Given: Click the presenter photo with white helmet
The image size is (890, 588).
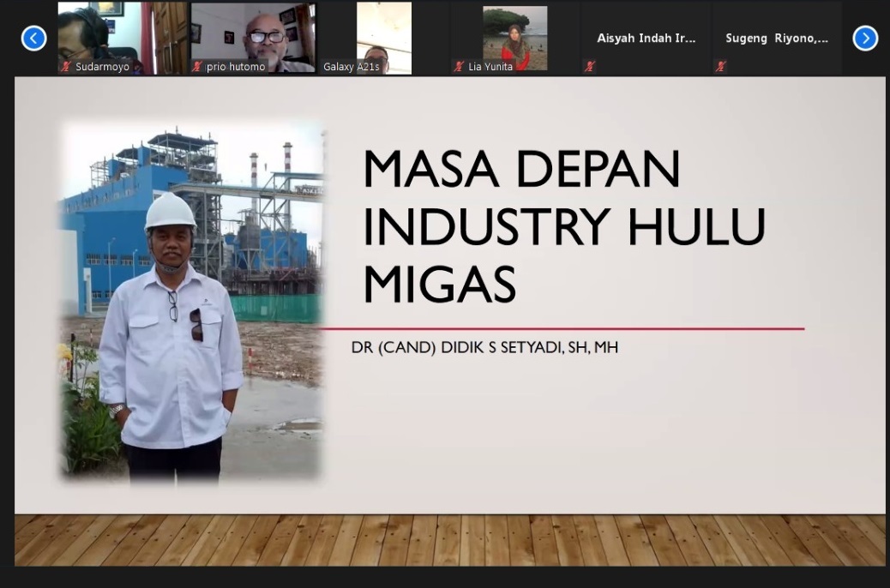Looking at the screenshot, I should click(190, 300).
